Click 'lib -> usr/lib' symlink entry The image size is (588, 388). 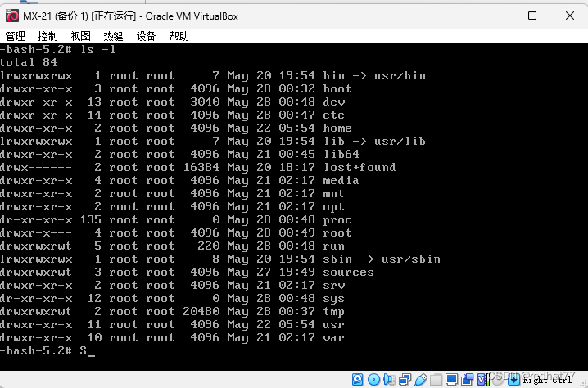[x=374, y=142]
